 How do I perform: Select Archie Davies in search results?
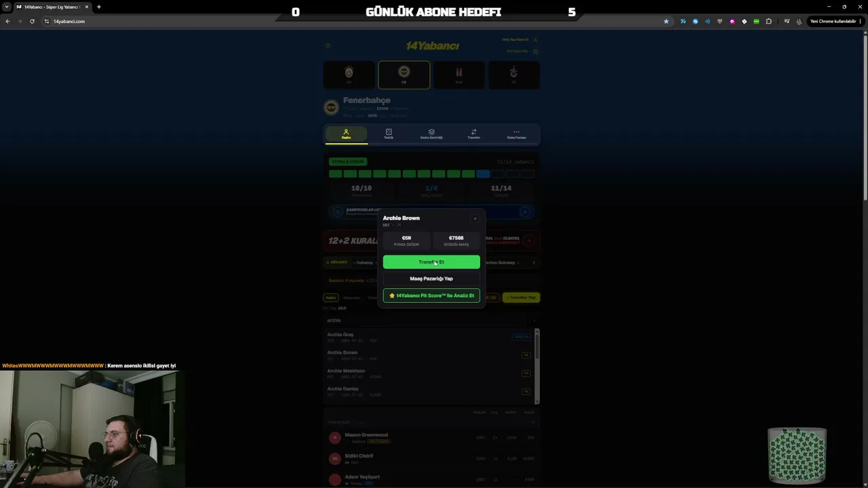[429, 391]
